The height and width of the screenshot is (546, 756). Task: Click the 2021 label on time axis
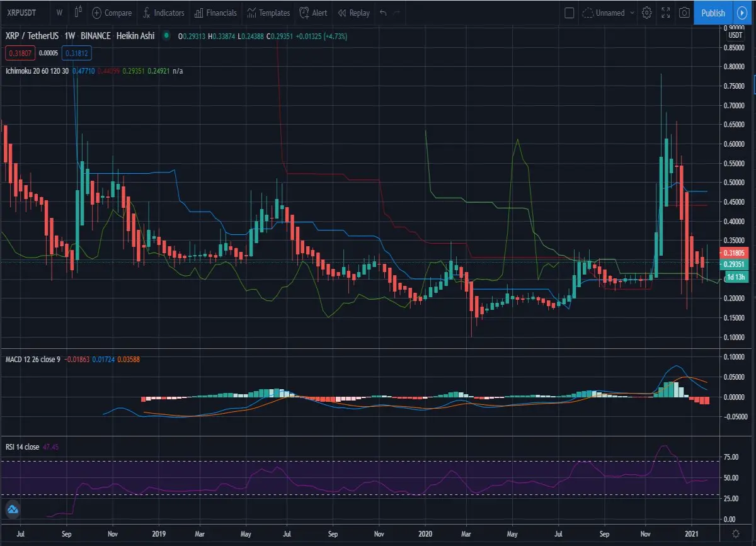(x=692, y=533)
